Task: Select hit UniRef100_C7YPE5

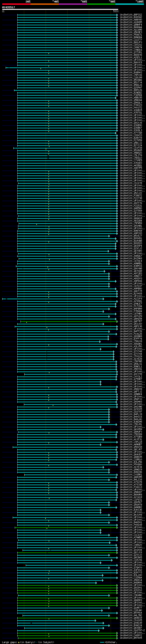Action: [131, 161]
